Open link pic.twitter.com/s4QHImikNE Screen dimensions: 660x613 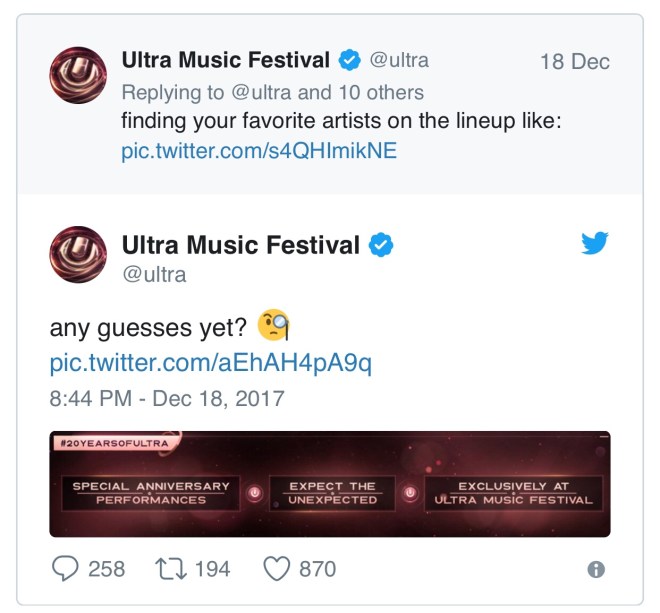(259, 151)
